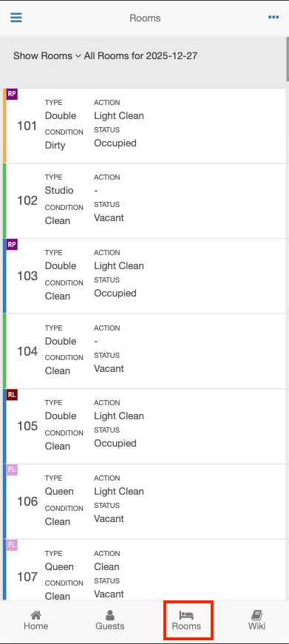Click the chevron next to Show Rooms
289x644 pixels.
78,56
